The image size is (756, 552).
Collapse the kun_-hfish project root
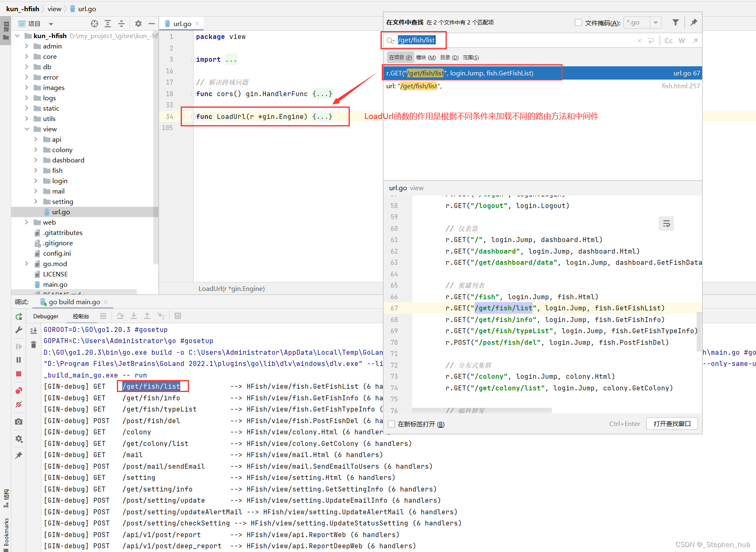[x=17, y=36]
